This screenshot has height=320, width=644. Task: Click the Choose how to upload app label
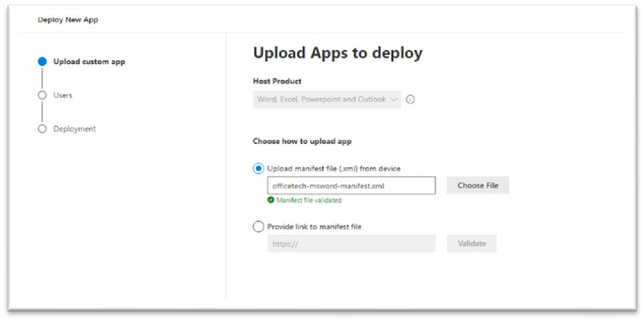tap(302, 141)
